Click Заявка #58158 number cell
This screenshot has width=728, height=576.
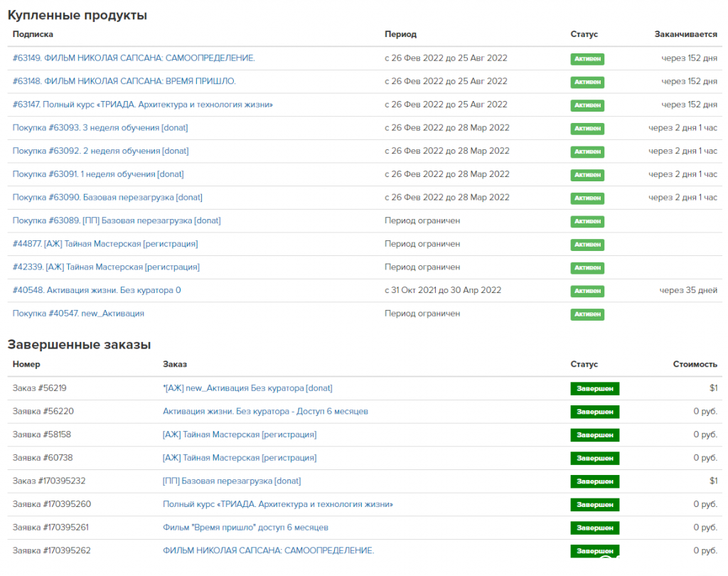pos(42,434)
